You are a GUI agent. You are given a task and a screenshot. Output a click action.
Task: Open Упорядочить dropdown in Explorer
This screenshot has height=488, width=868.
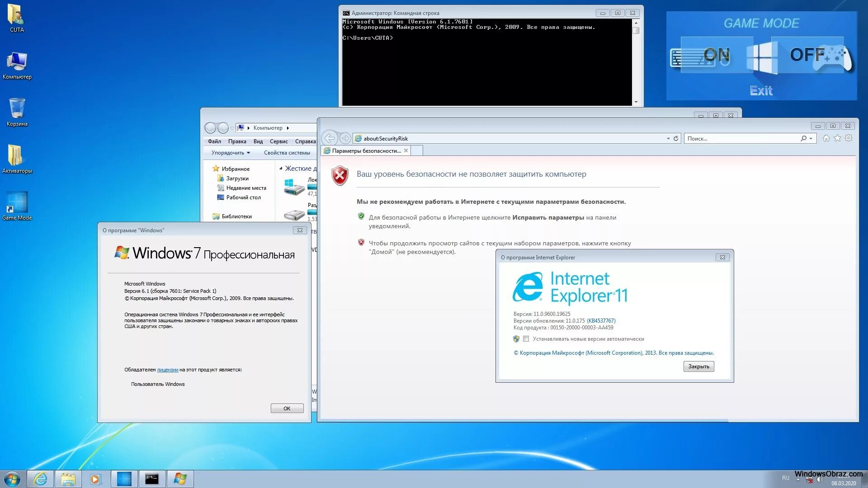coord(231,153)
